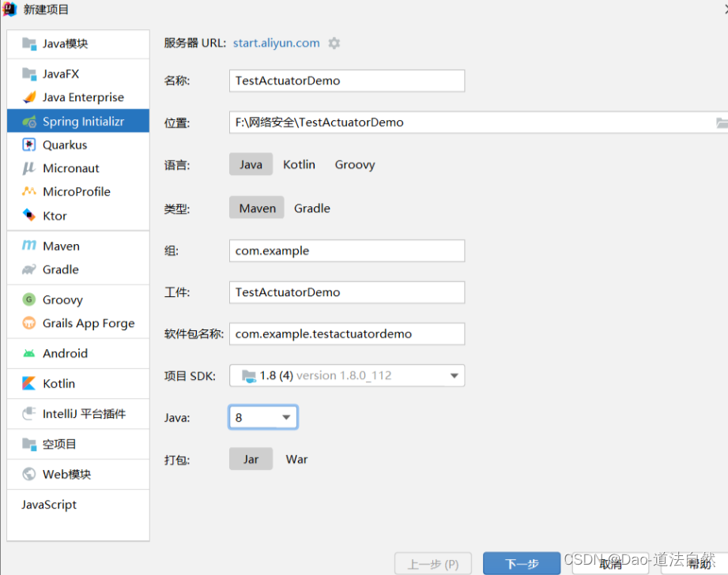Choose Gradle as project type
Viewport: 728px width, 575px height.
[312, 208]
